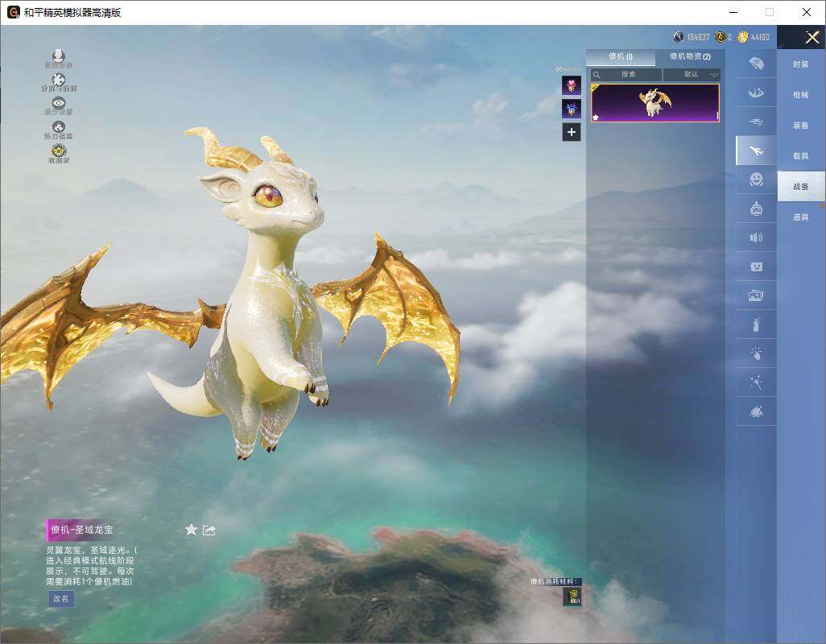Select the spray can category icon

pos(757,325)
